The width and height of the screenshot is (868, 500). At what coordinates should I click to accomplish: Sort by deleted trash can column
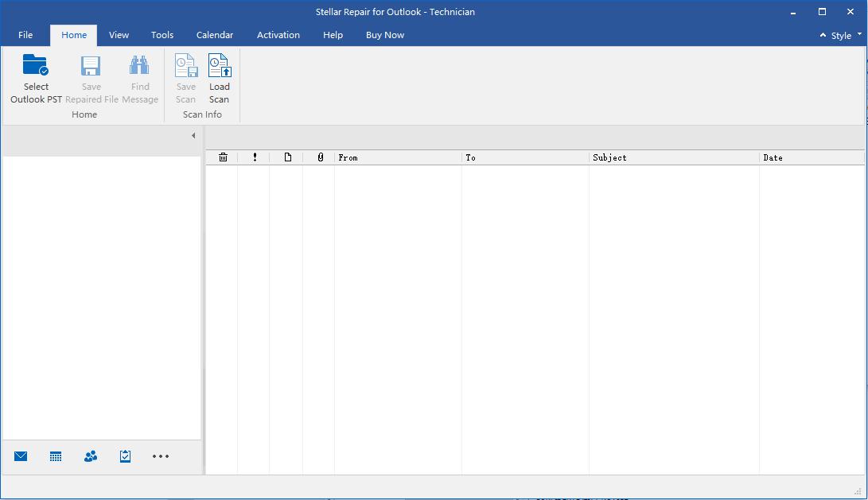click(x=223, y=157)
